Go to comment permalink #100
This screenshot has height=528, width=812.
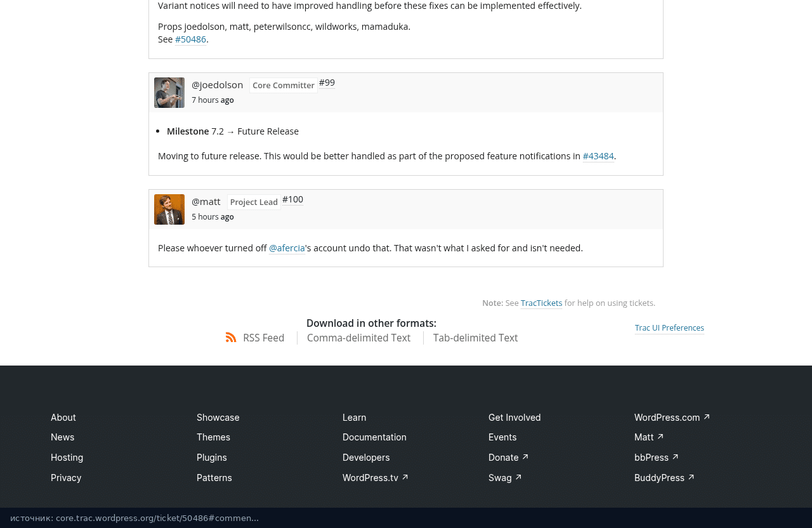[292, 200]
